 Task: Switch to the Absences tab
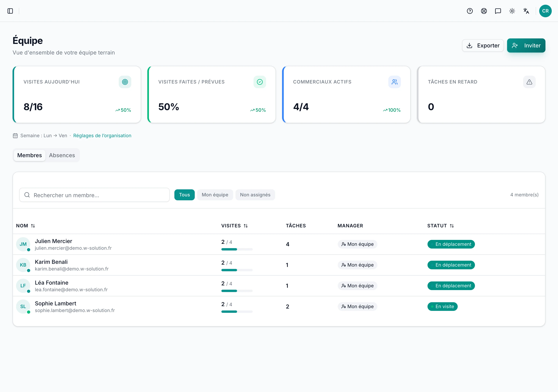click(x=62, y=155)
